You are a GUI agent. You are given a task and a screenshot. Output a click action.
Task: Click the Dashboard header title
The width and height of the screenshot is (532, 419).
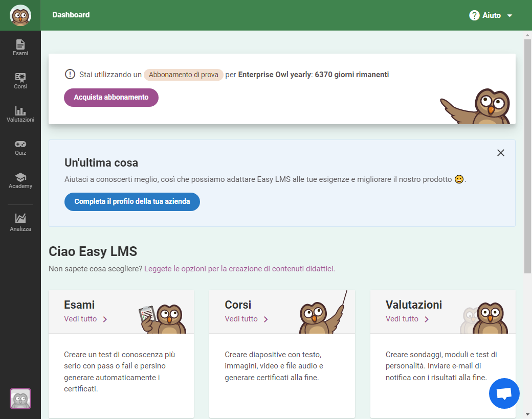pos(71,15)
